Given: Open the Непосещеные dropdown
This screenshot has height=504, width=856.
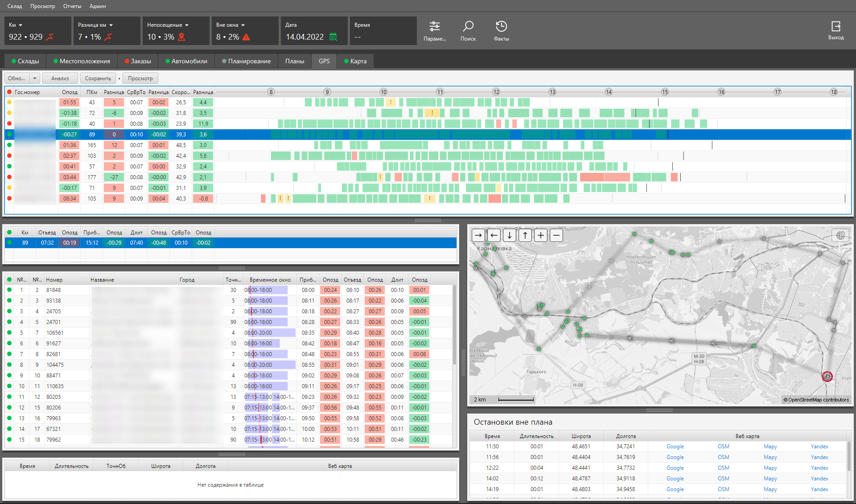Looking at the screenshot, I should pyautogui.click(x=187, y=25).
